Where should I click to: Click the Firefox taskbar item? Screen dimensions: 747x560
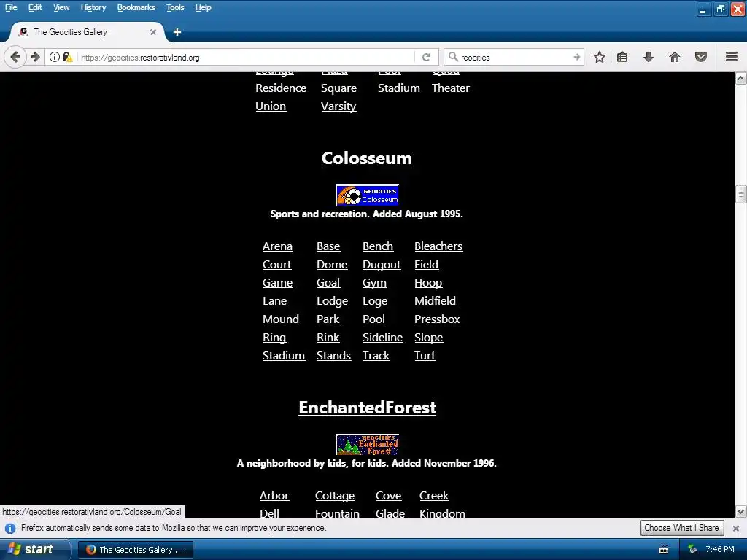coord(136,550)
